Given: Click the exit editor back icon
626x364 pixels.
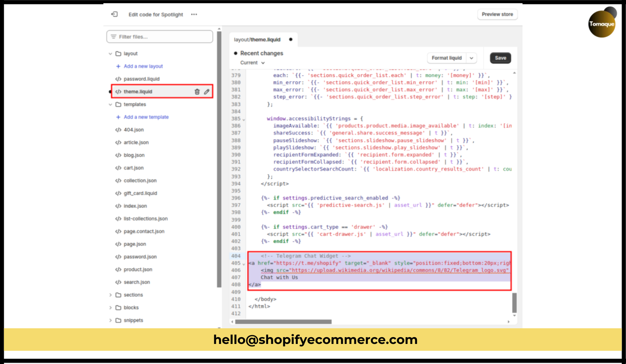Looking at the screenshot, I should pyautogui.click(x=114, y=14).
